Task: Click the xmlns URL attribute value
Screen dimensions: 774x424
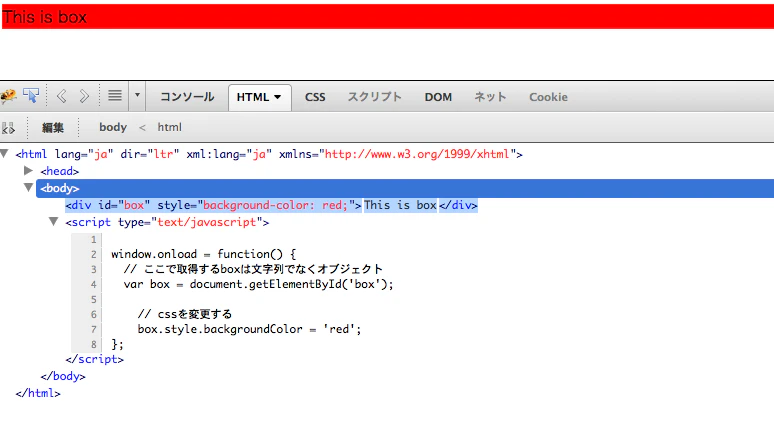Action: [417, 154]
